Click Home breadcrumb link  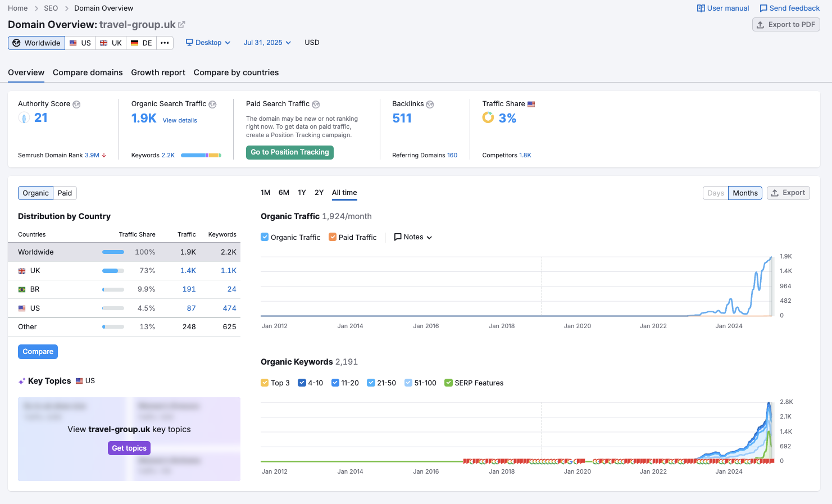pos(18,8)
